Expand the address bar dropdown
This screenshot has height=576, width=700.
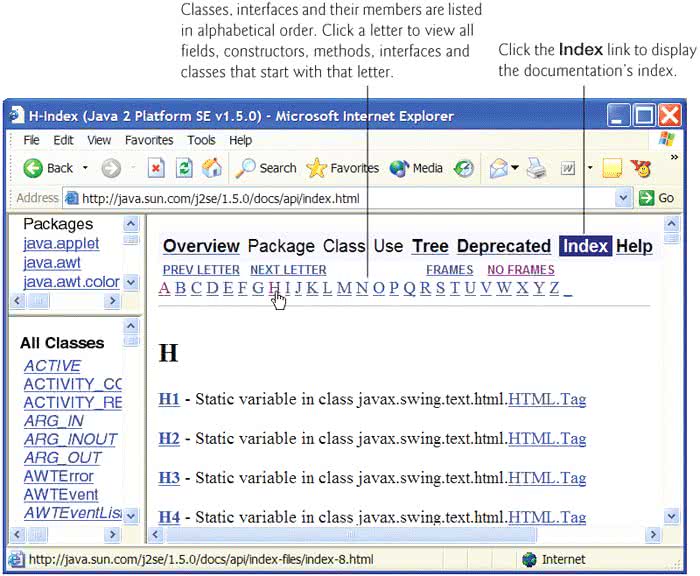[624, 197]
